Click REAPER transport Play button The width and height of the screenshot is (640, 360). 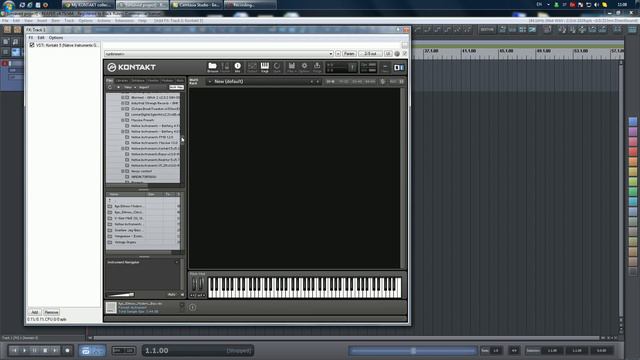(x=24, y=350)
